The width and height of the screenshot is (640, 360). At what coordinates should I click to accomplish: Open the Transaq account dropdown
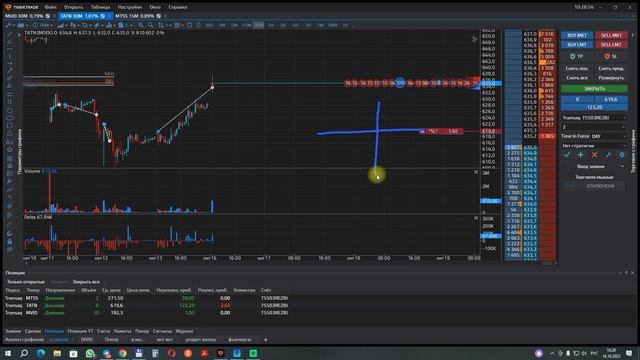point(594,118)
